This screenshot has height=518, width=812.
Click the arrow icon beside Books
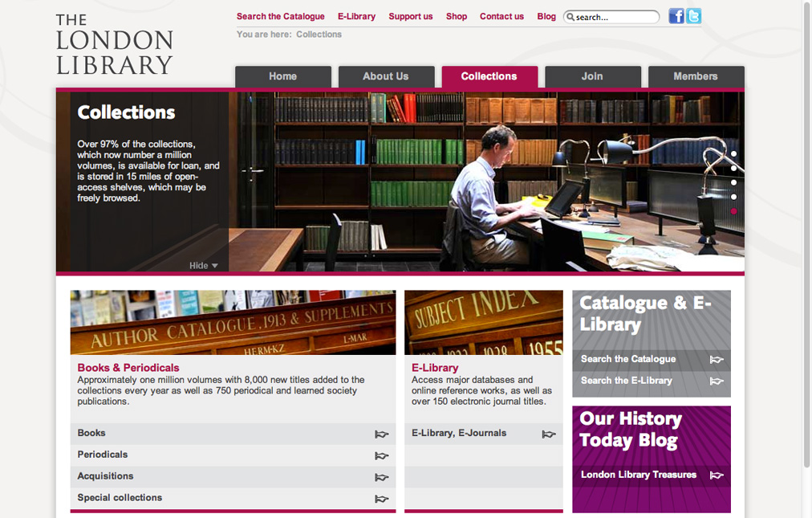382,434
